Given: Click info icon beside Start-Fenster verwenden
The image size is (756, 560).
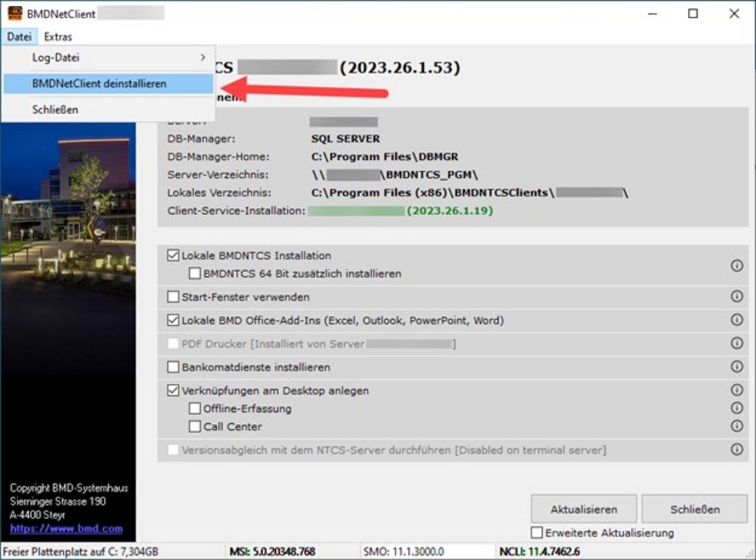Looking at the screenshot, I should (x=736, y=297).
